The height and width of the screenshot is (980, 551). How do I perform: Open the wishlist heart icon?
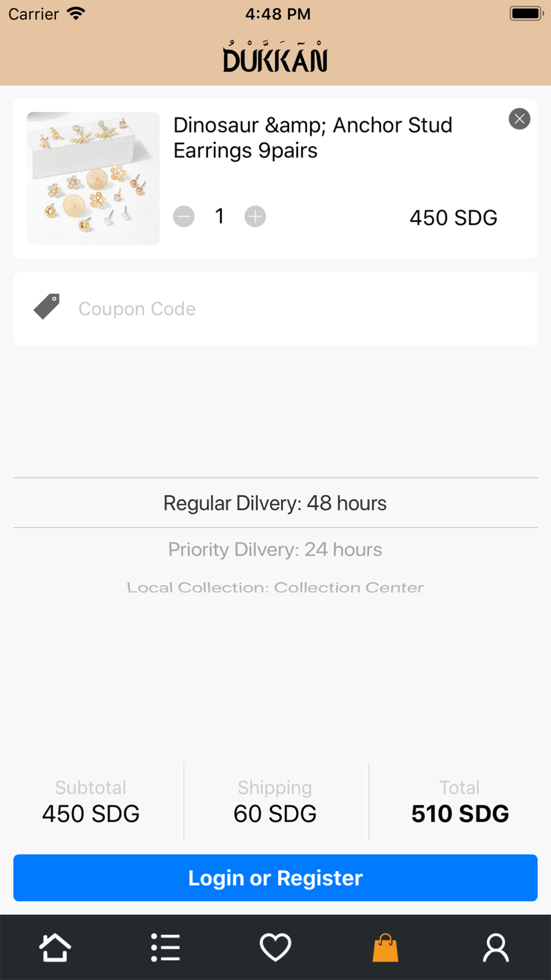point(275,947)
